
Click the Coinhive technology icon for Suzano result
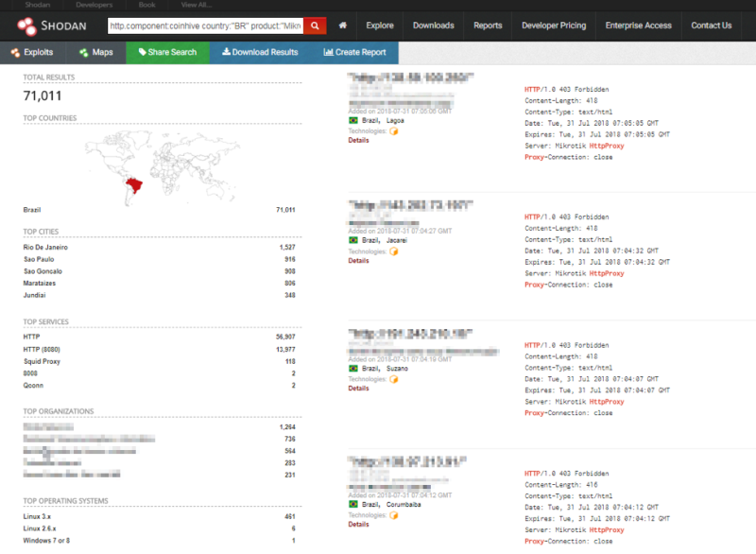click(x=394, y=379)
